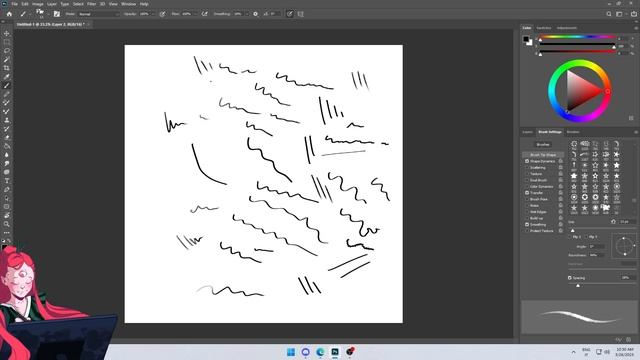Open the workspace switcher icon
This screenshot has width=640, height=360.
tap(620, 14)
